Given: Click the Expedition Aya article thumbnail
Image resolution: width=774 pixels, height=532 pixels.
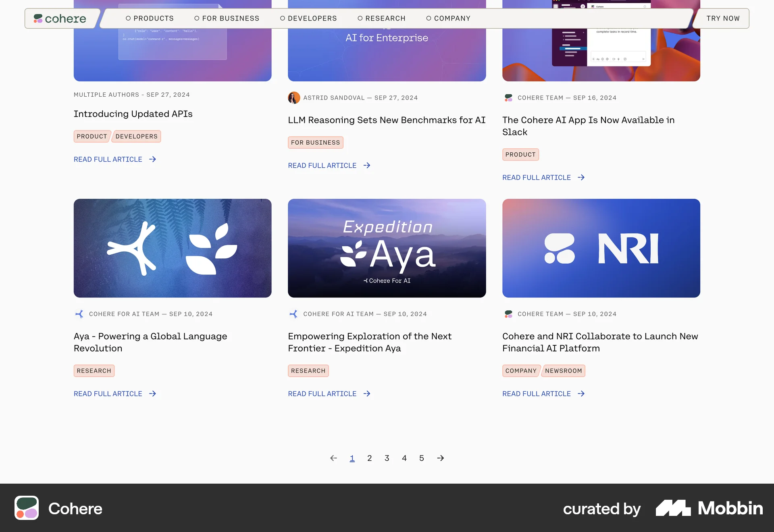Looking at the screenshot, I should pos(387,248).
